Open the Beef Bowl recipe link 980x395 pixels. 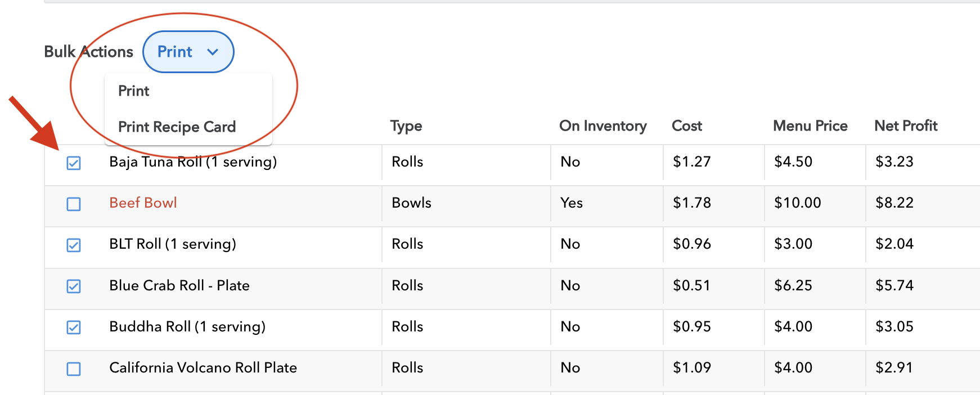point(143,203)
